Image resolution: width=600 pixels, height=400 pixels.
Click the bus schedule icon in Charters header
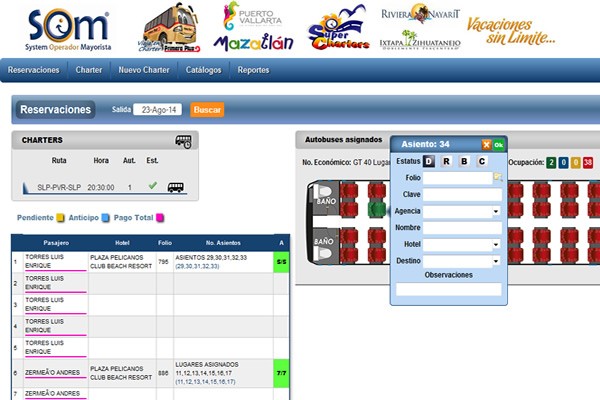coord(183,141)
